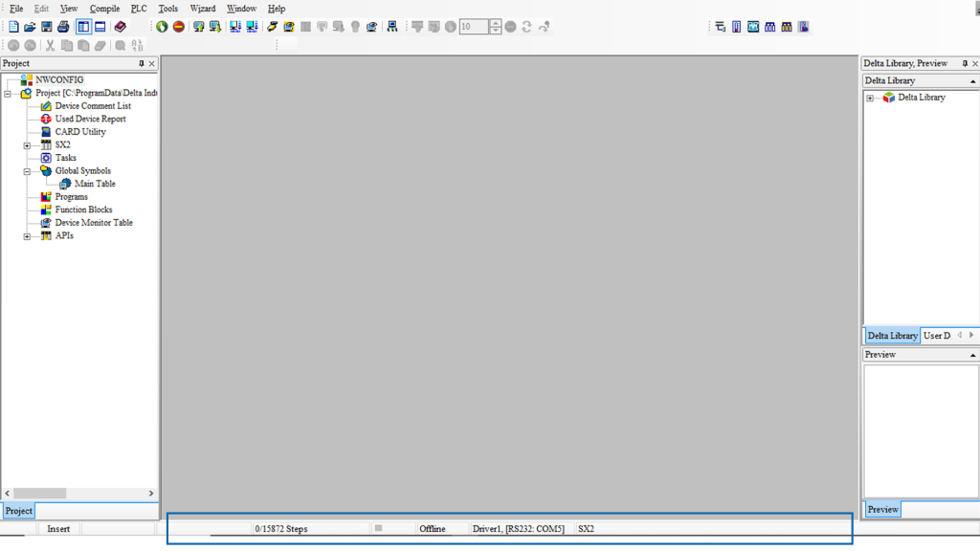Click the Save project icon
The image size is (980, 551).
46,27
